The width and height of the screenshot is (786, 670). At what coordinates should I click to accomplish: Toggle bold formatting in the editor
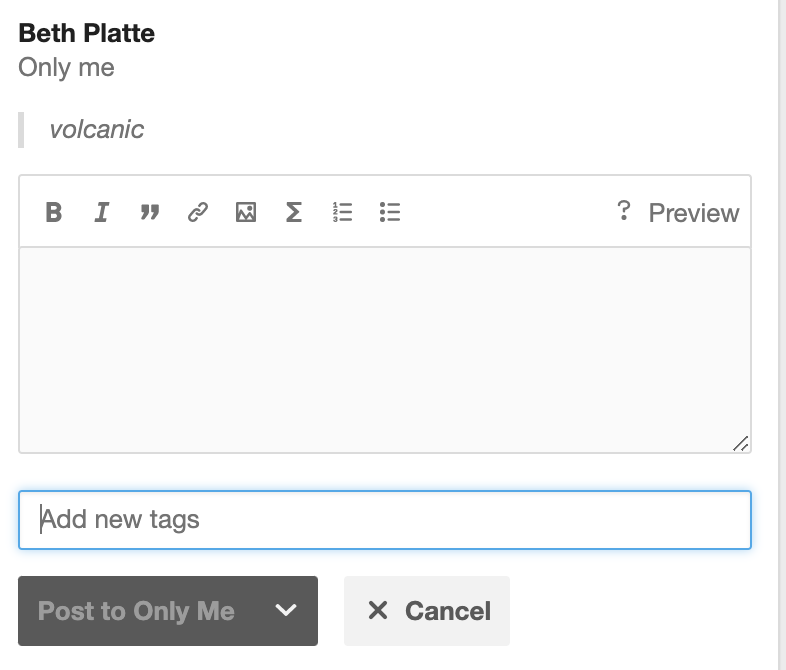point(54,212)
